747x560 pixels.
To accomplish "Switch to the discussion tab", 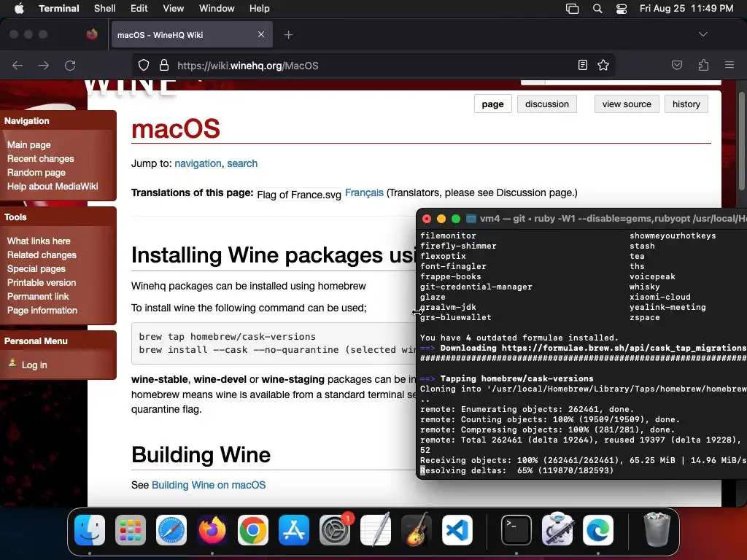I will (547, 104).
